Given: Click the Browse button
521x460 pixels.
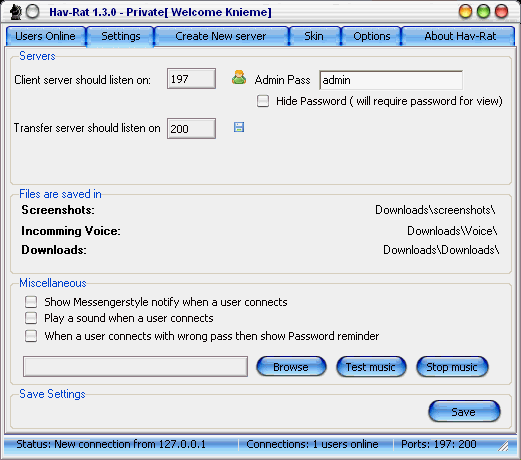Looking at the screenshot, I should (x=291, y=367).
